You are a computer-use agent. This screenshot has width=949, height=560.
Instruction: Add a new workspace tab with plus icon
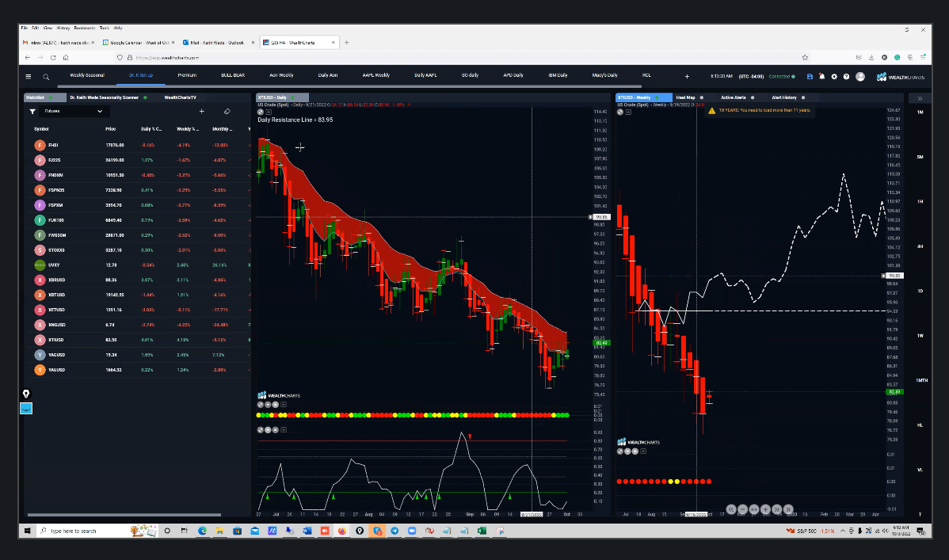point(687,76)
